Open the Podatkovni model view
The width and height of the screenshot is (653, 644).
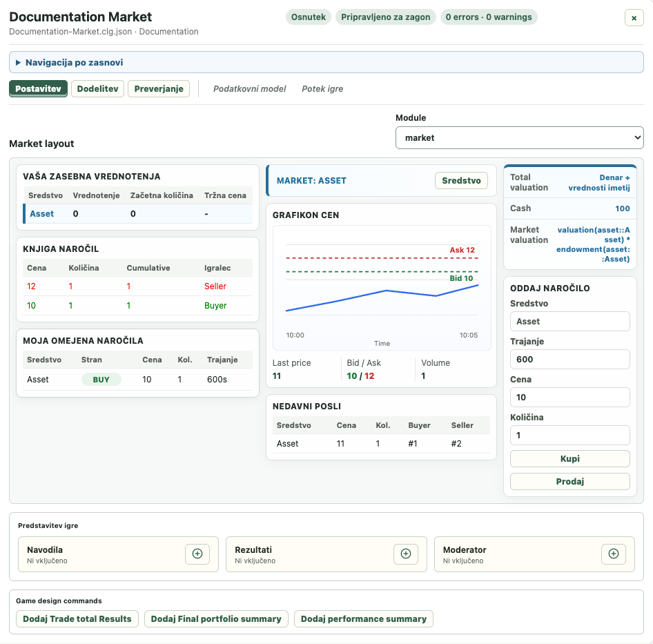[249, 89]
